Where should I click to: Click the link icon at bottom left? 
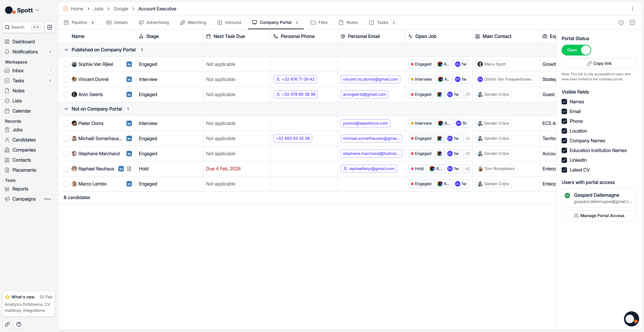[x=8, y=324]
